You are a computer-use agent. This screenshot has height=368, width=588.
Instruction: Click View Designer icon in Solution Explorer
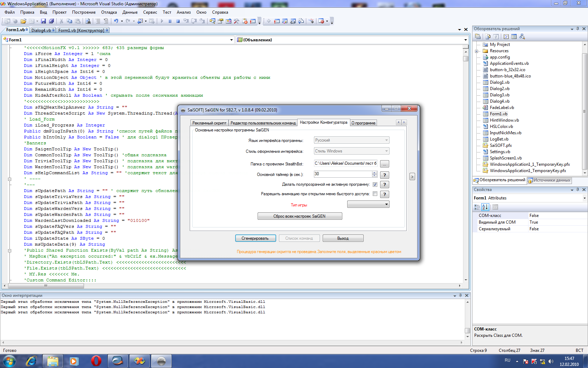pos(514,36)
